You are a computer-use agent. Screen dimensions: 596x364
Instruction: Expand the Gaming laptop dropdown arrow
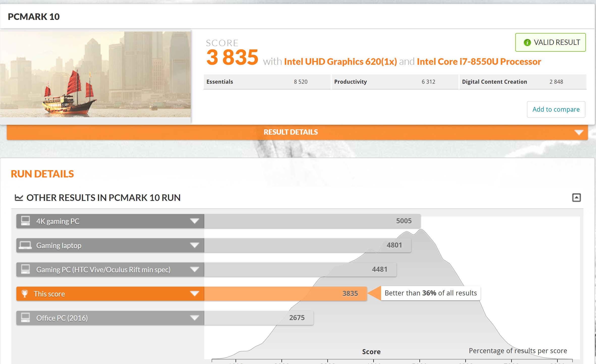(194, 245)
